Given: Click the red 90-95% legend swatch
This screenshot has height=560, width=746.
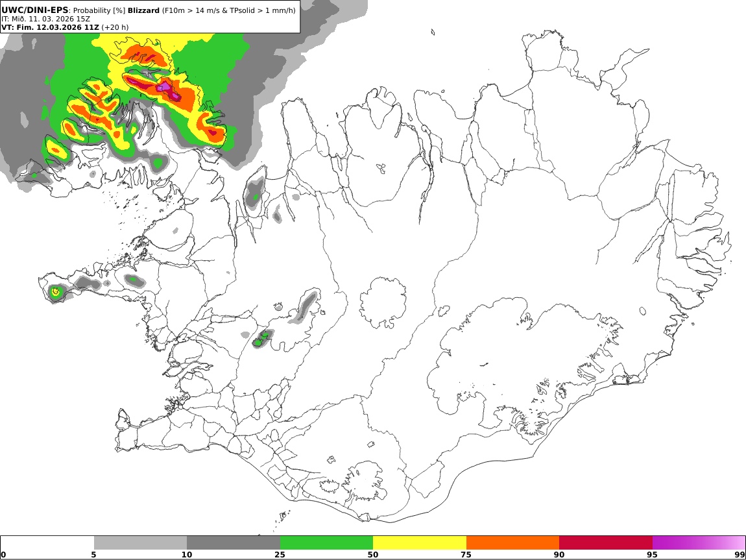Looking at the screenshot, I should coord(606,543).
